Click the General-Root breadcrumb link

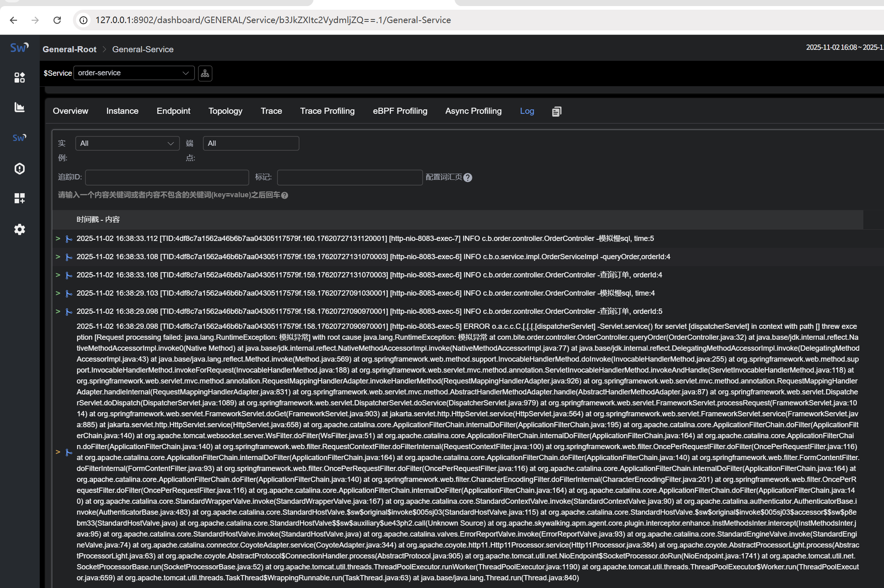[x=69, y=49]
